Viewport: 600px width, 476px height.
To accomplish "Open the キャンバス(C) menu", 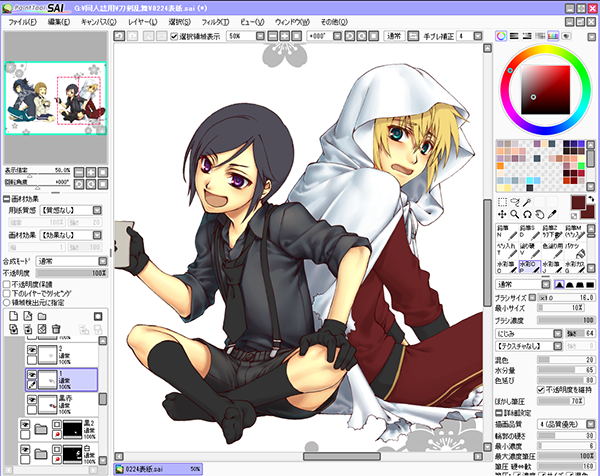I will (99, 22).
